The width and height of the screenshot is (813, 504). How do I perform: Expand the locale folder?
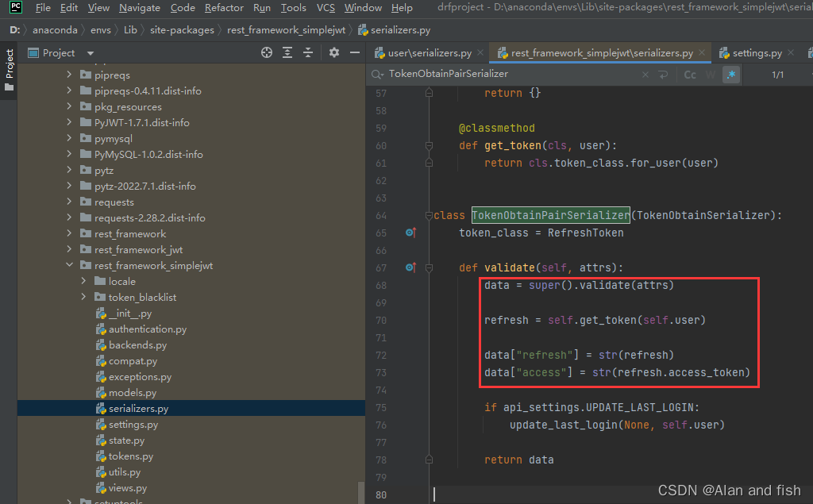[83, 281]
